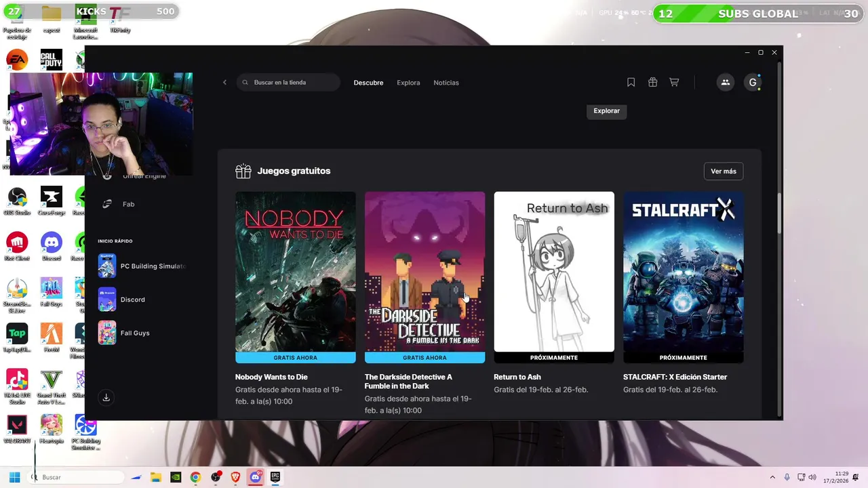Click the 'Juegos gratuitos' heading
This screenshot has width=868, height=488.
[294, 171]
